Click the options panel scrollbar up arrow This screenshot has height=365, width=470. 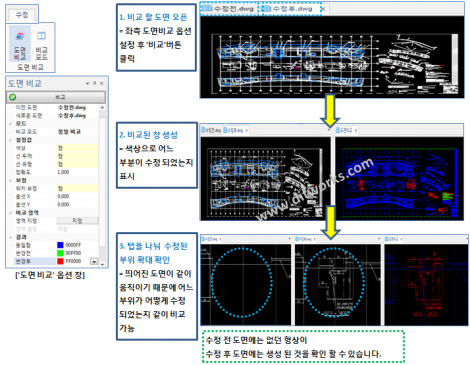tap(102, 107)
